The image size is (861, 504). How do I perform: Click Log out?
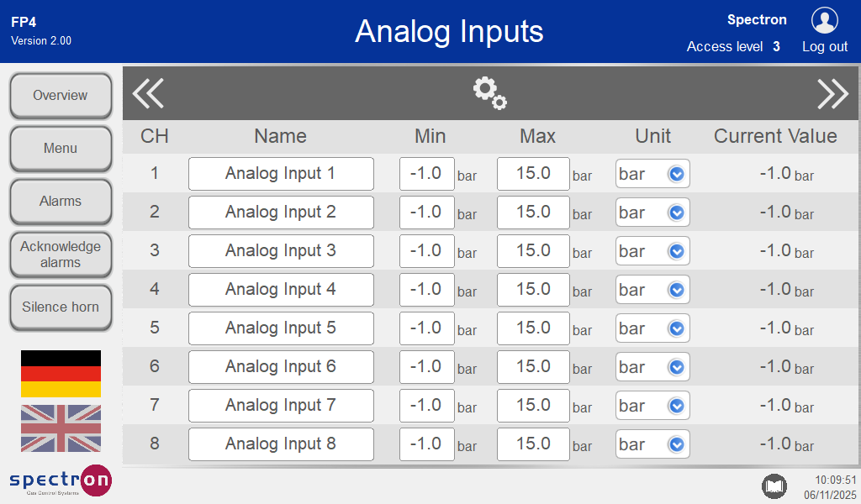(824, 47)
